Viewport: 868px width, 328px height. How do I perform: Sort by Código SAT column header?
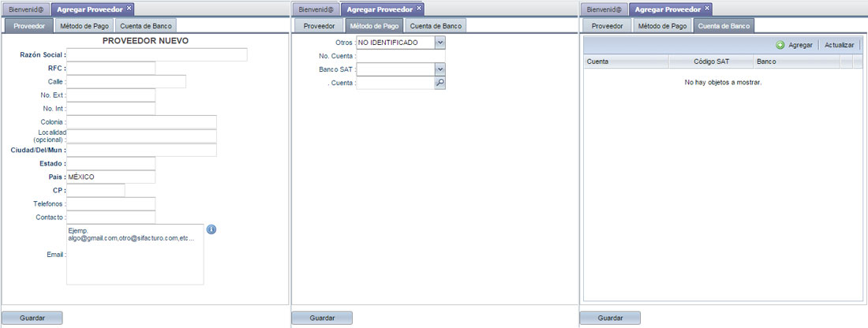[x=711, y=61]
